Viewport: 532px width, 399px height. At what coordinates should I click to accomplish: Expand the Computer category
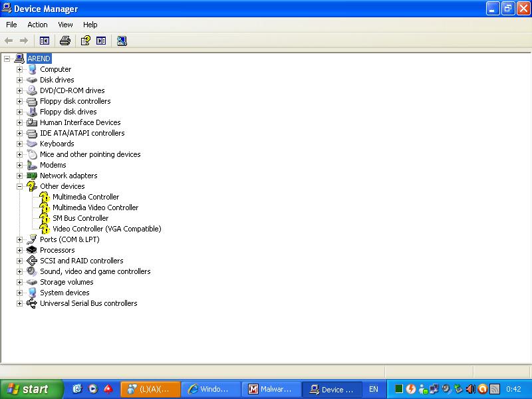[20, 69]
